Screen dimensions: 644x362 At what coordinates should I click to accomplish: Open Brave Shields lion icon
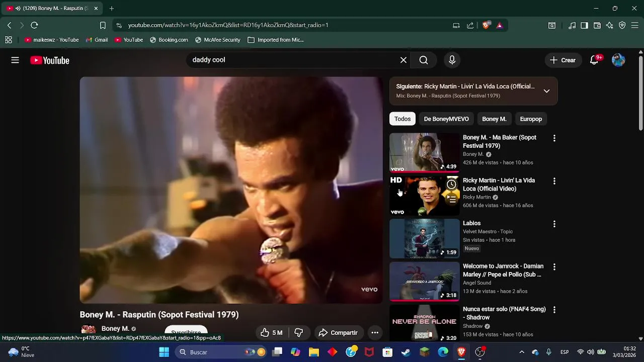pyautogui.click(x=486, y=25)
